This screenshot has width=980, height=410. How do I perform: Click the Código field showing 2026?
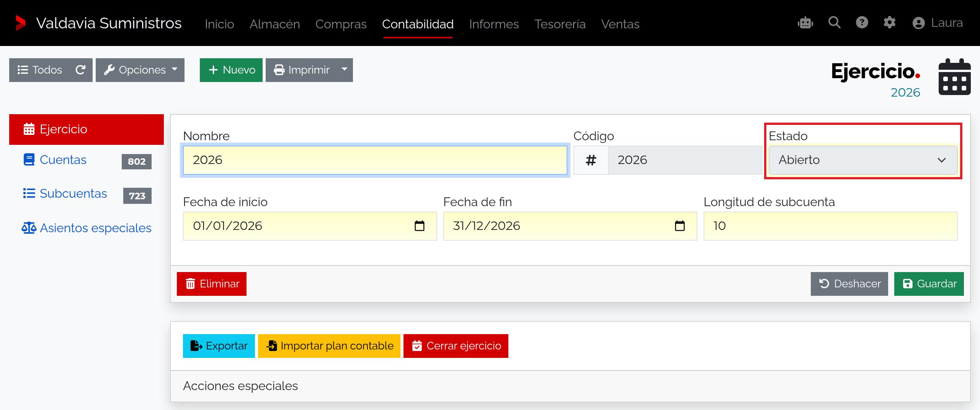(x=685, y=160)
